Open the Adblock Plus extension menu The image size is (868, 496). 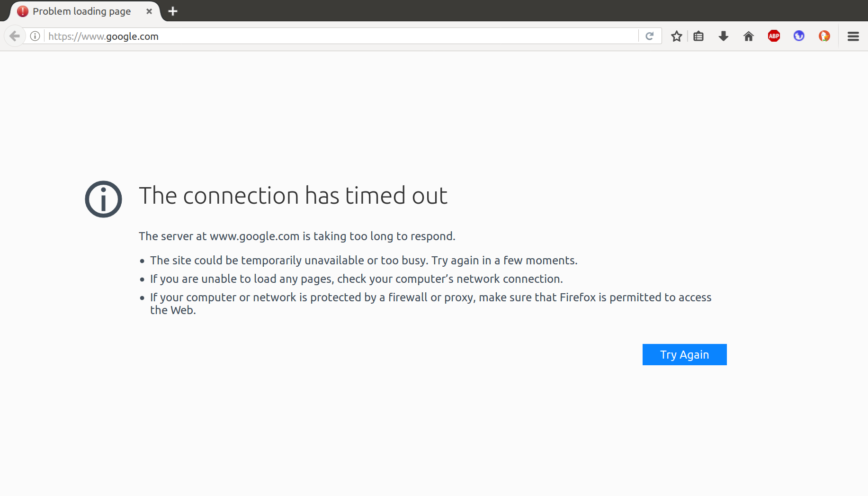click(774, 36)
